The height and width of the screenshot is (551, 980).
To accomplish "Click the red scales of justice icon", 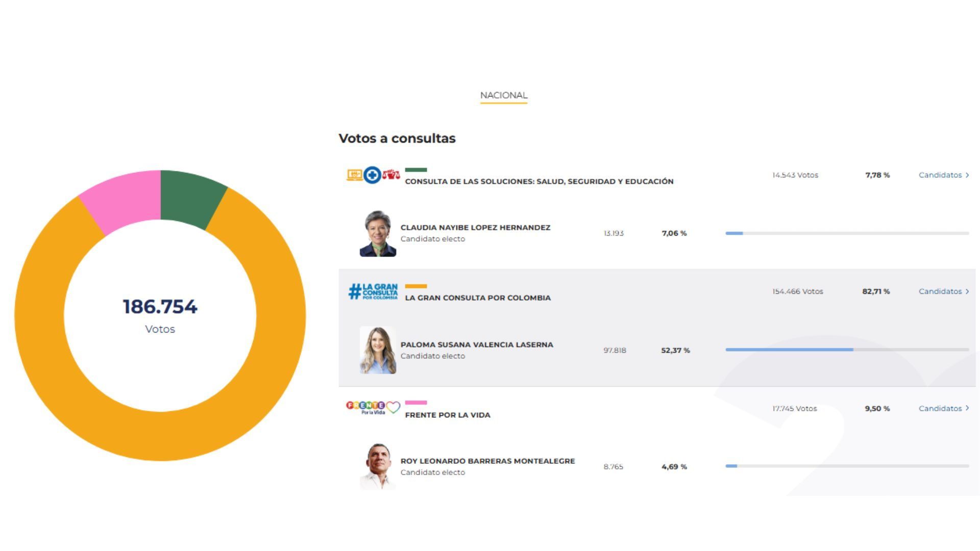I will tap(391, 174).
